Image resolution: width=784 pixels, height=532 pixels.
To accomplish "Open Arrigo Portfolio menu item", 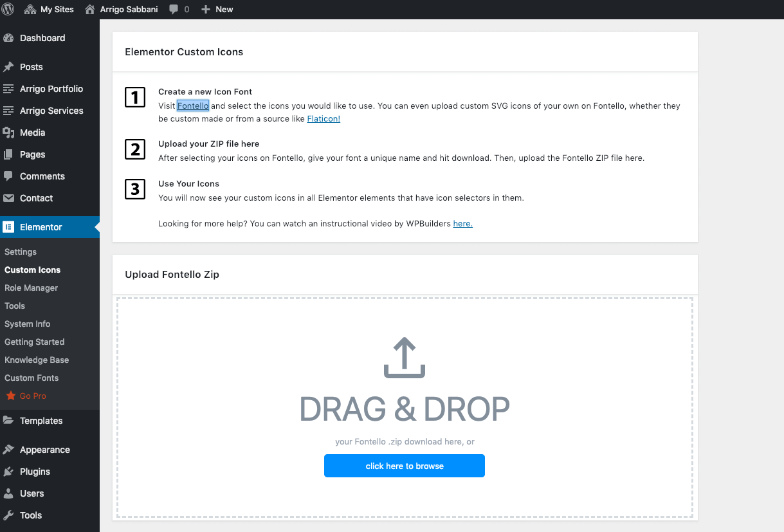I will pyautogui.click(x=51, y=89).
